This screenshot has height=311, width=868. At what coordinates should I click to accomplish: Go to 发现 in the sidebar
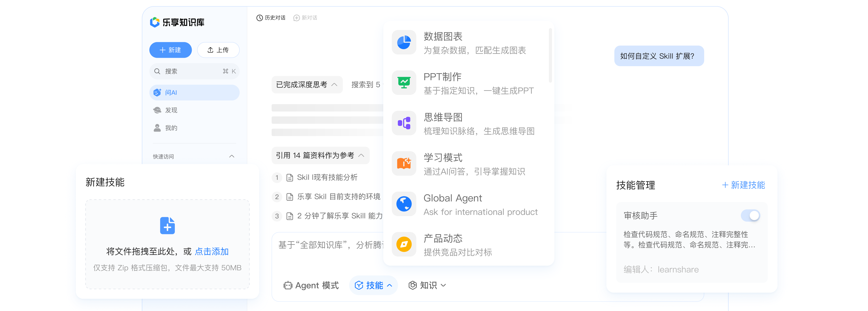194,110
